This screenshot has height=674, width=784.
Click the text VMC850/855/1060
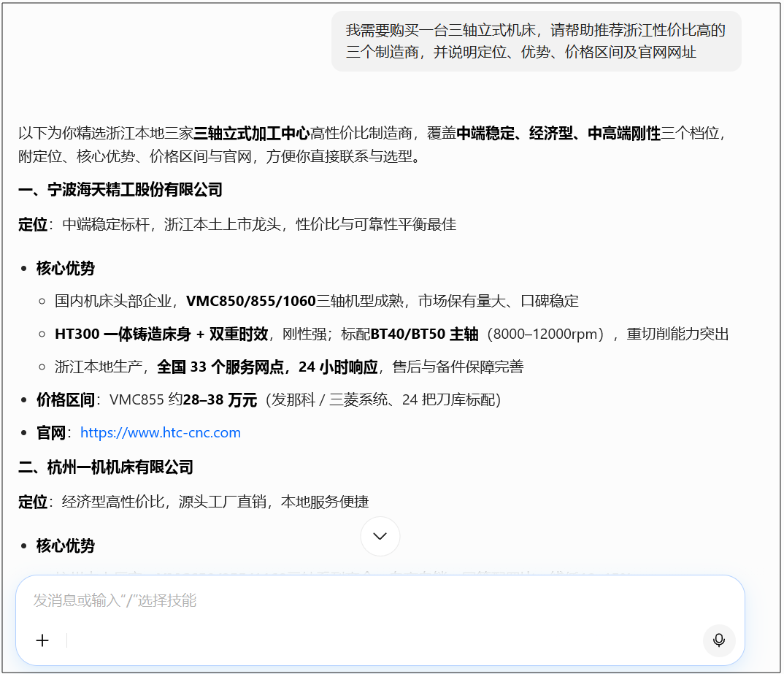251,301
